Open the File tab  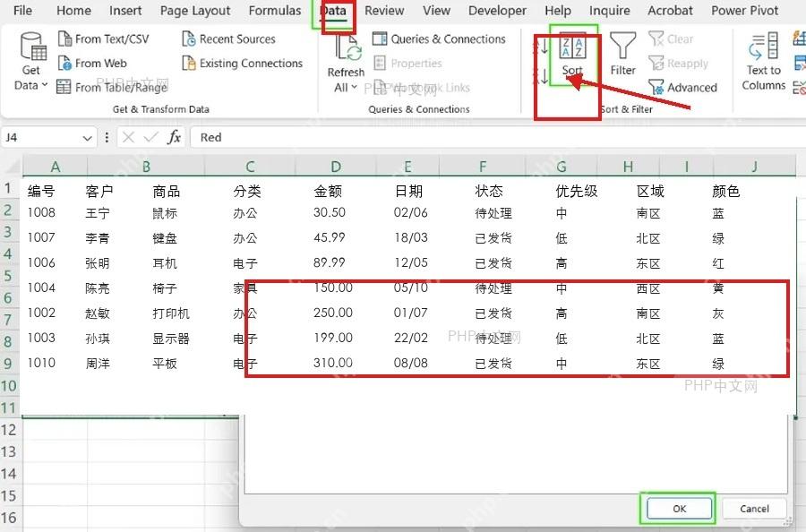pyautogui.click(x=22, y=10)
